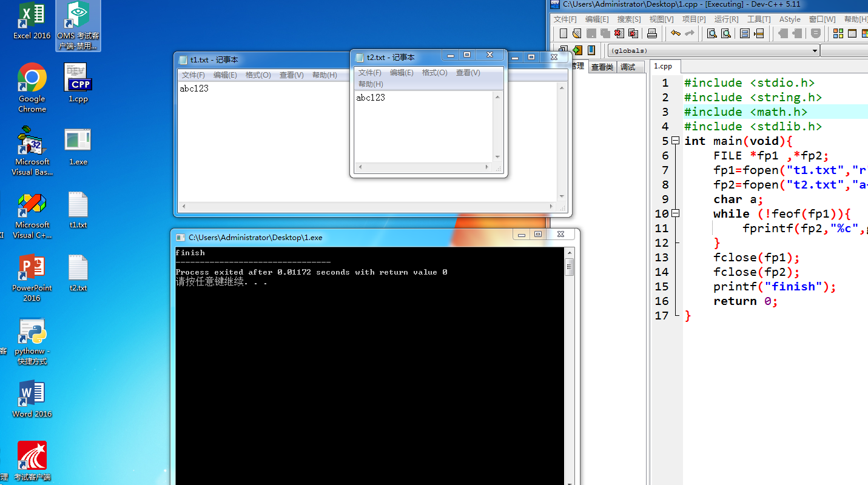
Task: Select the pythonw shortcut on desktop
Action: (32, 341)
